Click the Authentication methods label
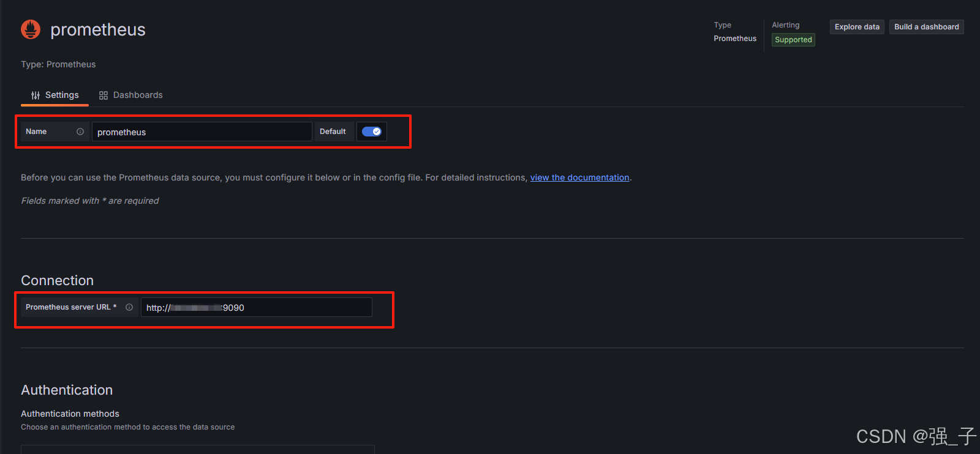 coord(70,414)
